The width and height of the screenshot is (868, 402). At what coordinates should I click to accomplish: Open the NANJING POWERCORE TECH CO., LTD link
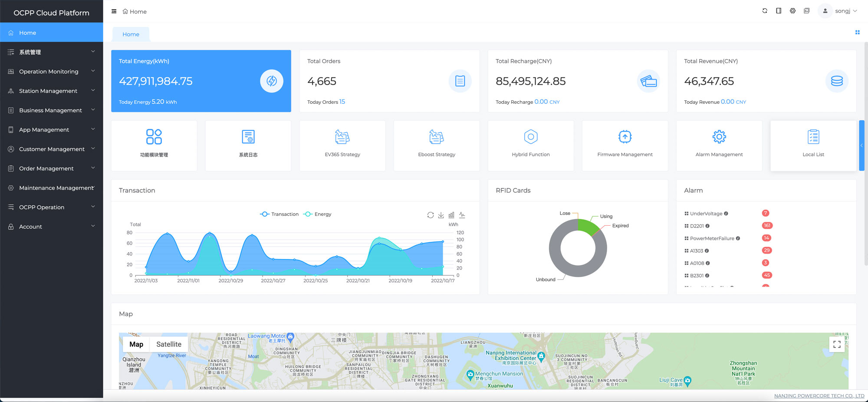click(819, 396)
